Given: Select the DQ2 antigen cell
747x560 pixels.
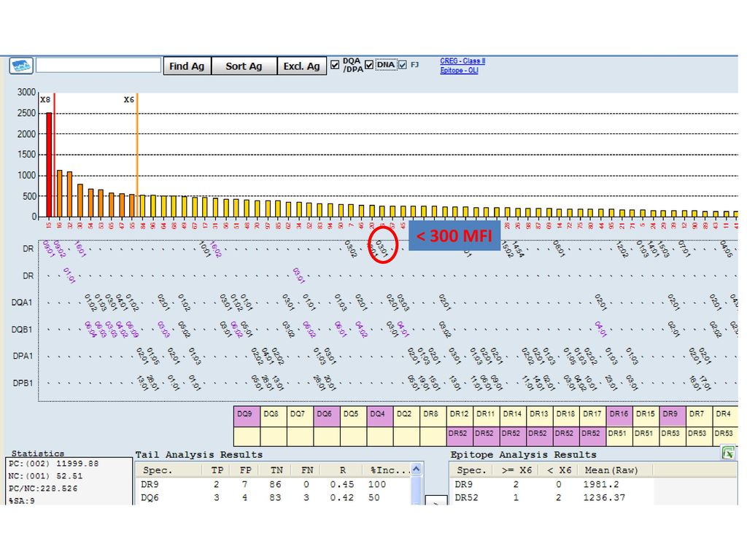Looking at the screenshot, I should [406, 416].
